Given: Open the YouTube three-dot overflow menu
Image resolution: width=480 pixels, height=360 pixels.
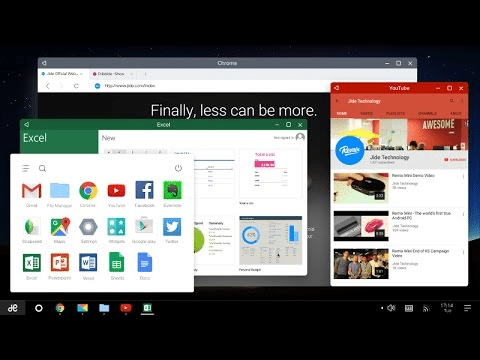Looking at the screenshot, I should [462, 101].
